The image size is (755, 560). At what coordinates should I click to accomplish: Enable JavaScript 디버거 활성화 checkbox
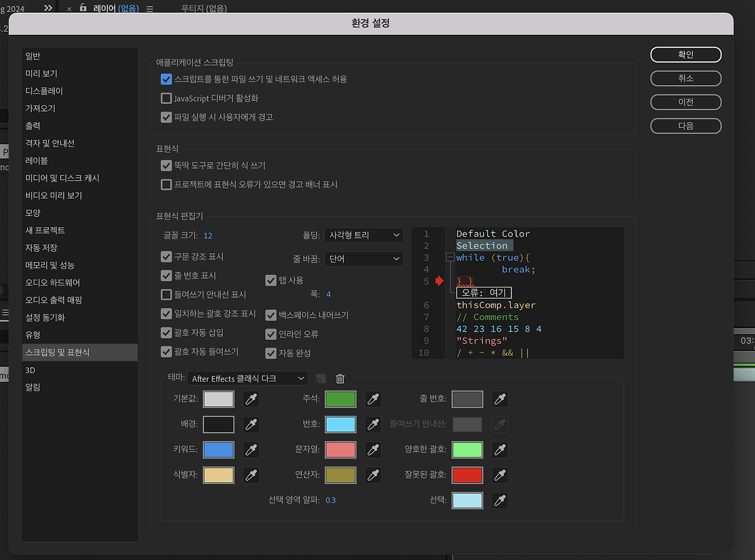click(x=166, y=98)
